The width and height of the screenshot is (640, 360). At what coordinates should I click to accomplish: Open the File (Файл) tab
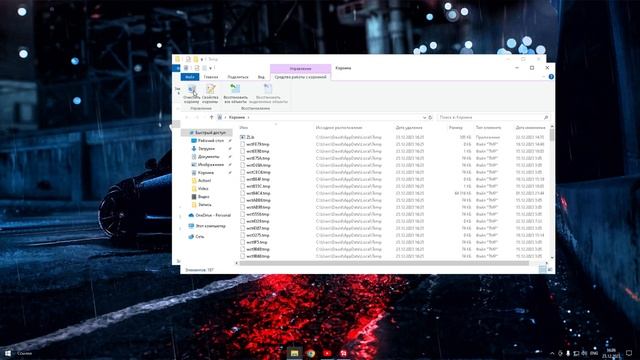[189, 77]
